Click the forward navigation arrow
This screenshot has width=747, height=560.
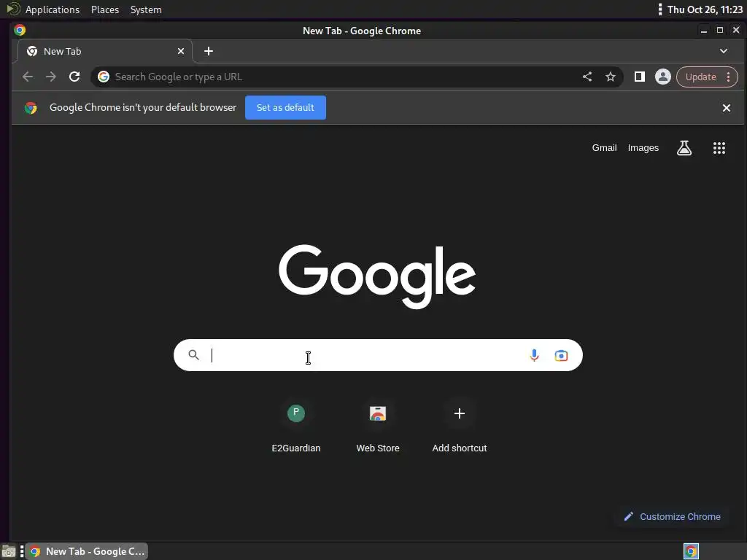pos(51,77)
